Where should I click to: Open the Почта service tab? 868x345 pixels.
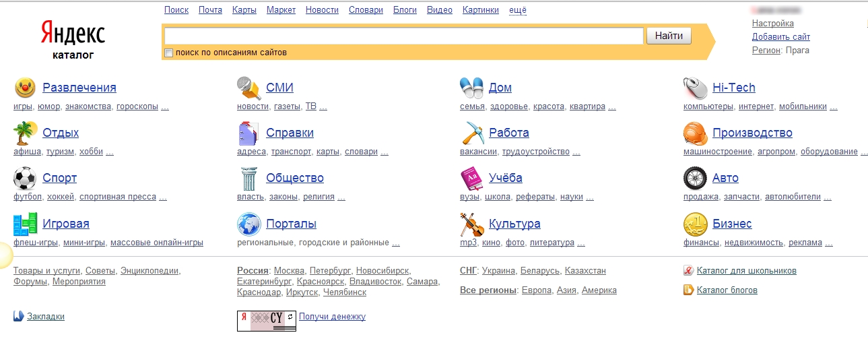pyautogui.click(x=210, y=10)
